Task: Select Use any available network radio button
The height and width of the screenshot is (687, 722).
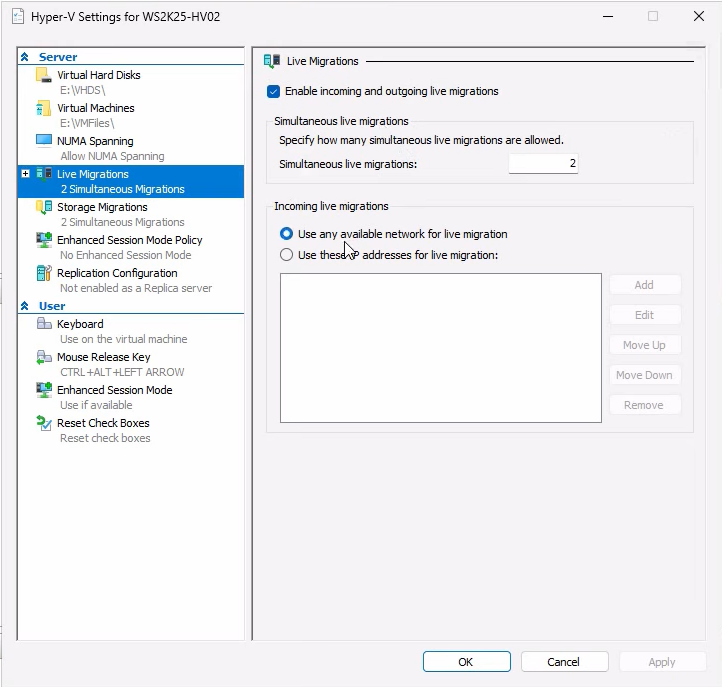Action: (286, 234)
